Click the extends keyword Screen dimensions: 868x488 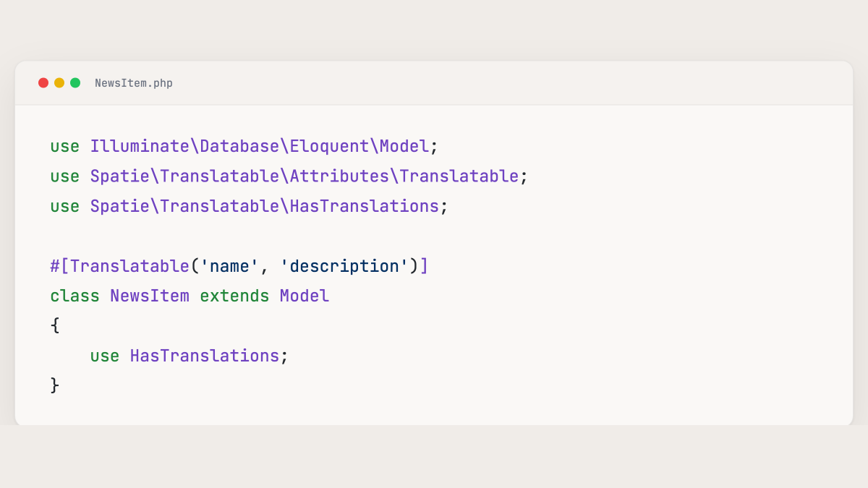pos(234,296)
